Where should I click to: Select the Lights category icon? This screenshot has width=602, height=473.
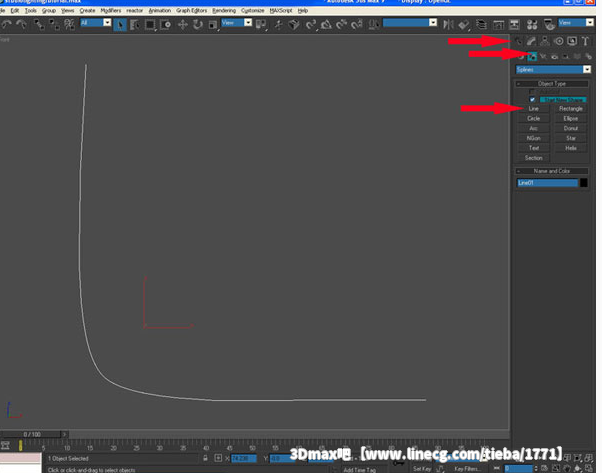click(543, 56)
